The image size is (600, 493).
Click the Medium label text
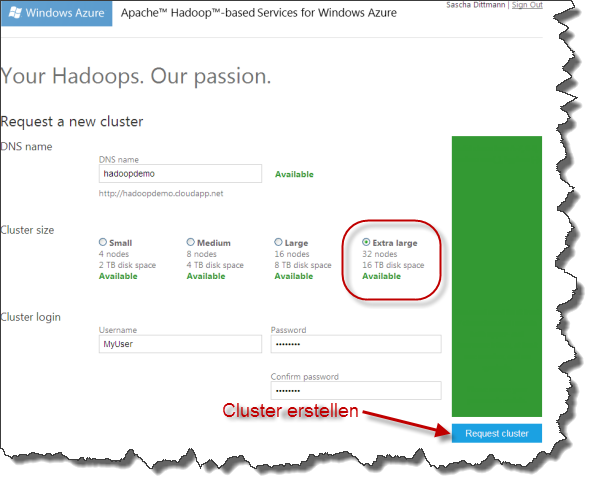[214, 243]
